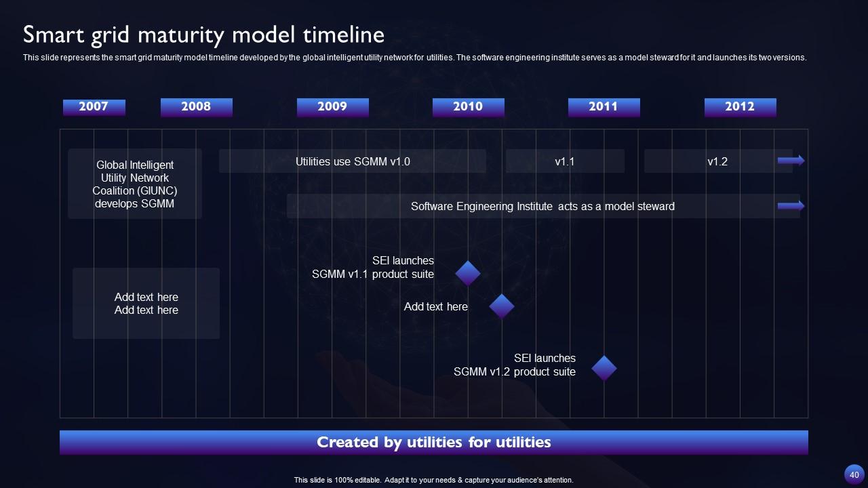Click the Add text here placeholder box

pyautogui.click(x=146, y=304)
